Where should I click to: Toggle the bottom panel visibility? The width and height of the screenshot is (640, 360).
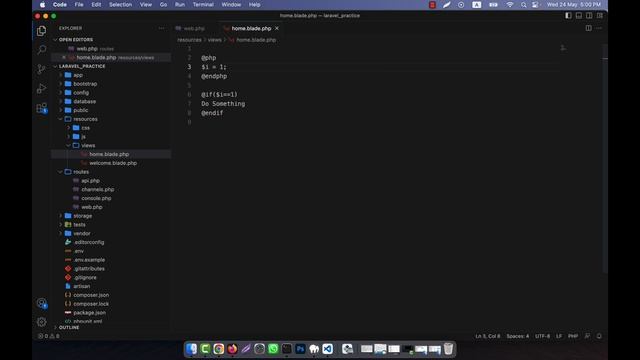click(579, 16)
